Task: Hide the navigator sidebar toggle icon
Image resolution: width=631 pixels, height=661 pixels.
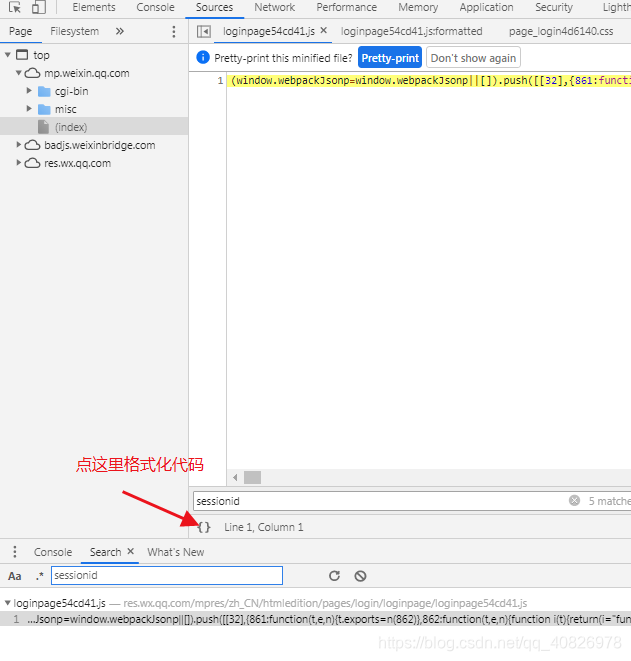Action: [204, 32]
